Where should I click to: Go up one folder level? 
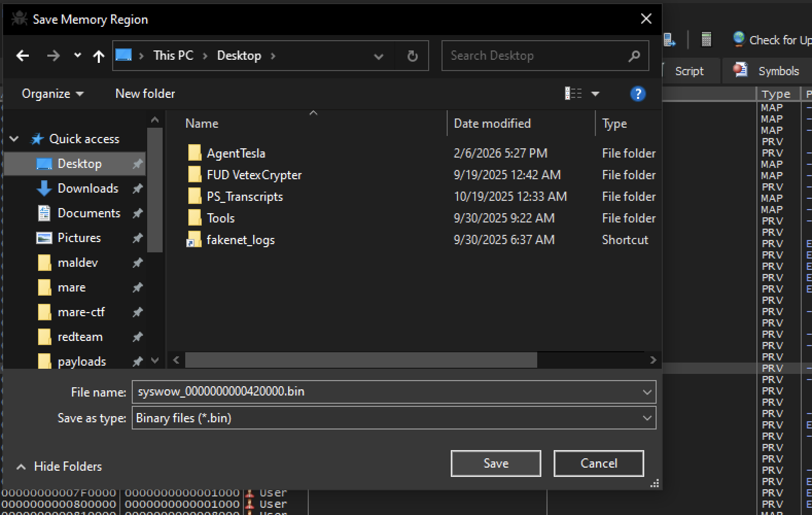coord(98,56)
